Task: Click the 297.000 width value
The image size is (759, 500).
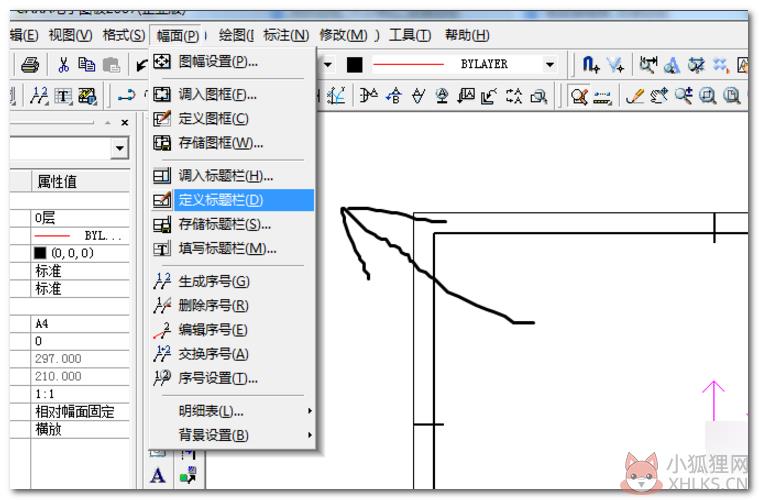Action: tap(81, 359)
